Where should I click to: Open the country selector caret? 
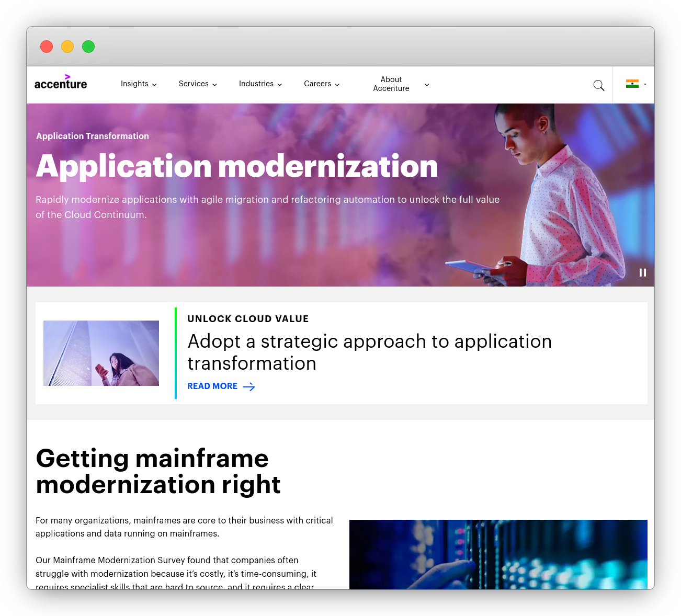(645, 84)
